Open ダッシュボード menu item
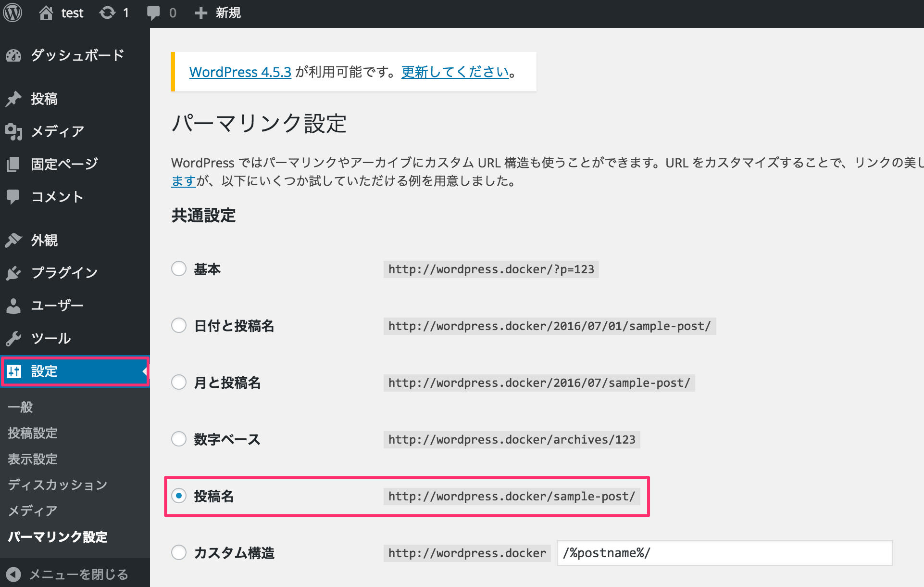Screen dimensions: 924x587 (75, 55)
